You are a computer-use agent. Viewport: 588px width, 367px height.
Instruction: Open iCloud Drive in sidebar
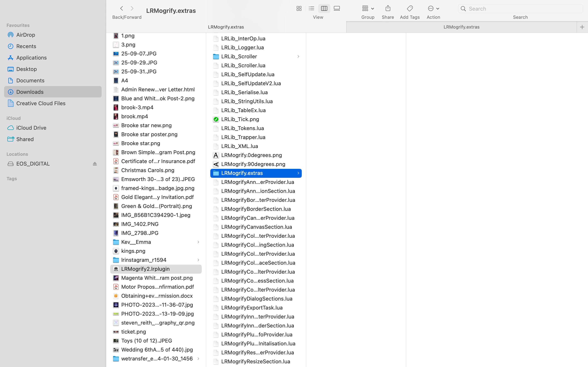31,128
